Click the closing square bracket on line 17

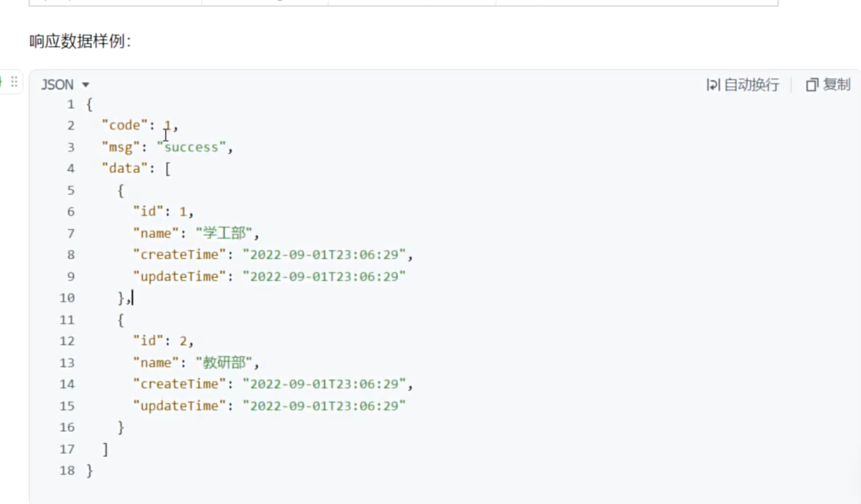click(x=105, y=449)
